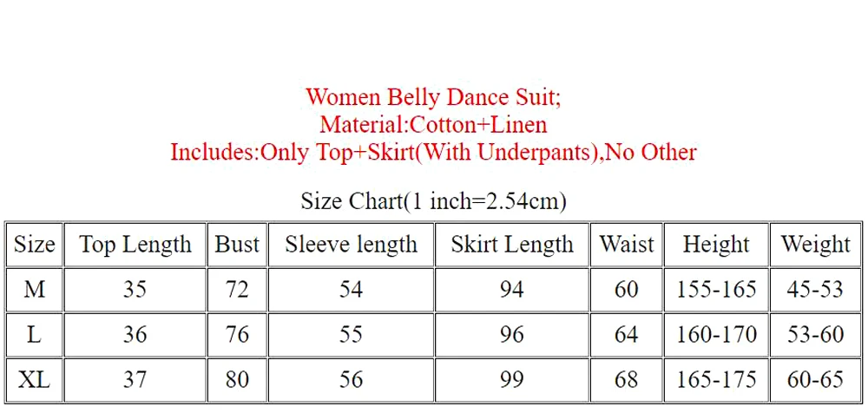Click the Weight column header

(x=816, y=245)
